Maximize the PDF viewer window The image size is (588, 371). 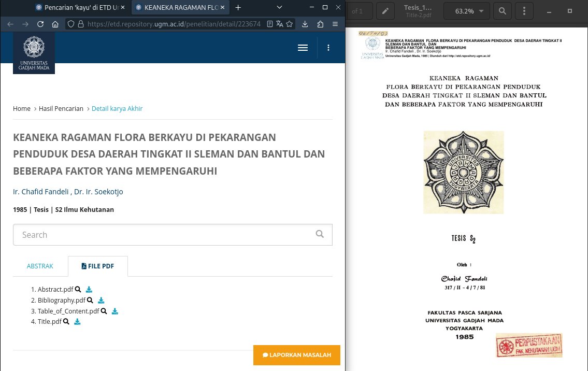(570, 11)
